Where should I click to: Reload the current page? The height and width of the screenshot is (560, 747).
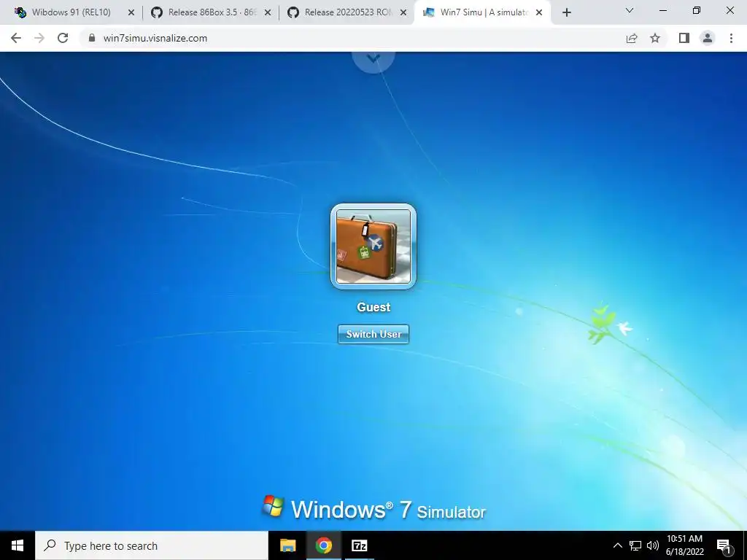click(63, 38)
